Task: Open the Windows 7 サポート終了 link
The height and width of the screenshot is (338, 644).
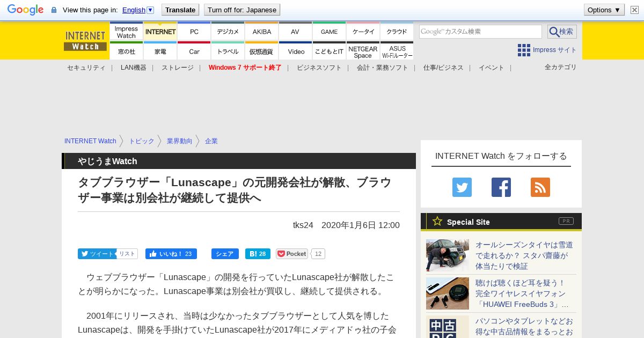Action: click(245, 68)
